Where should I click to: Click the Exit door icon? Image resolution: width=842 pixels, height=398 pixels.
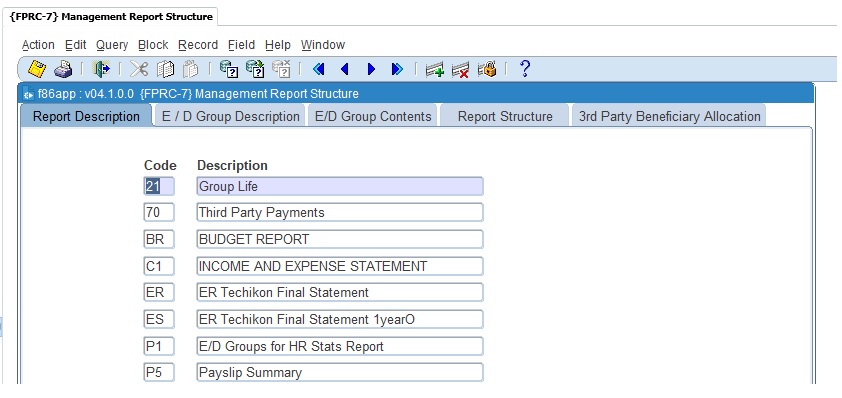point(101,69)
